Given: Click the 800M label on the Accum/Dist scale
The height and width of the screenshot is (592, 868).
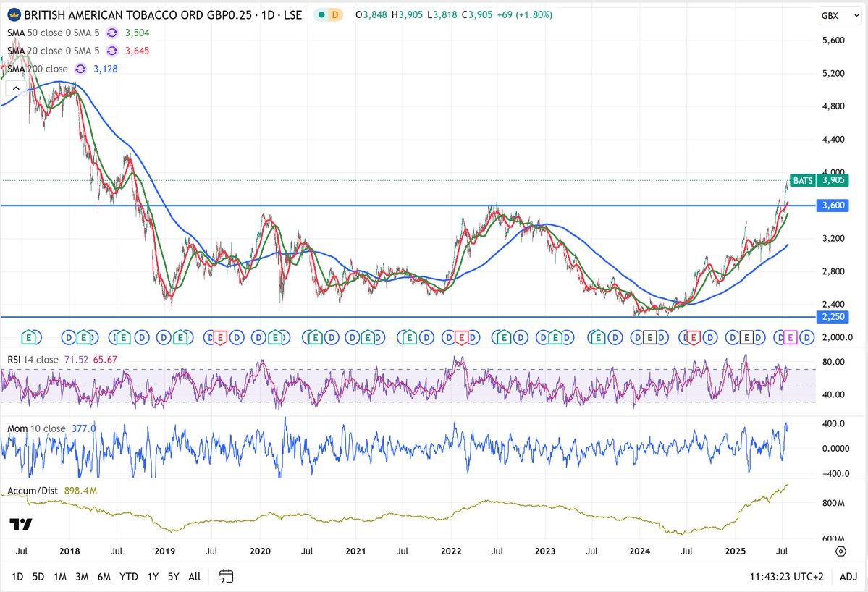Looking at the screenshot, I should coord(833,503).
